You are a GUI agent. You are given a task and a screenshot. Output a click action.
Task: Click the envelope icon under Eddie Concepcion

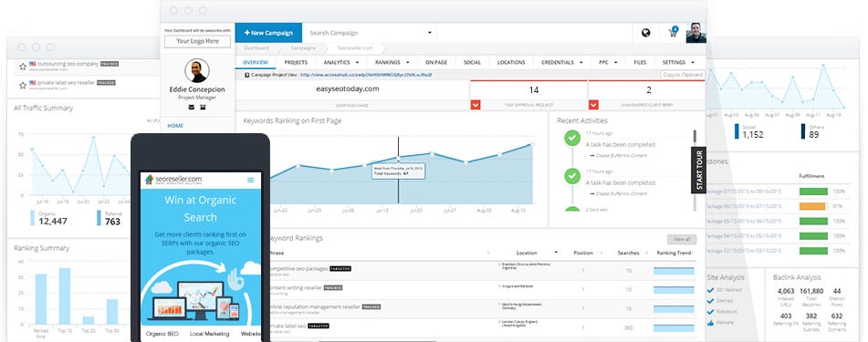(192, 107)
